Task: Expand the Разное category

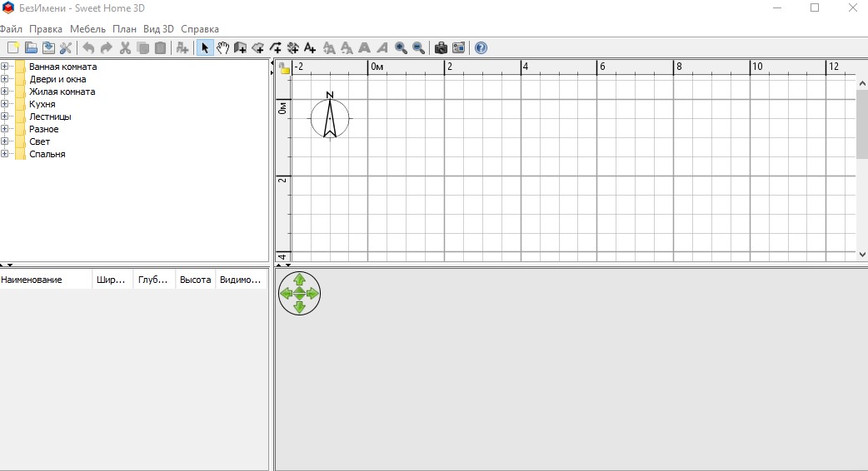Action: [x=4, y=129]
